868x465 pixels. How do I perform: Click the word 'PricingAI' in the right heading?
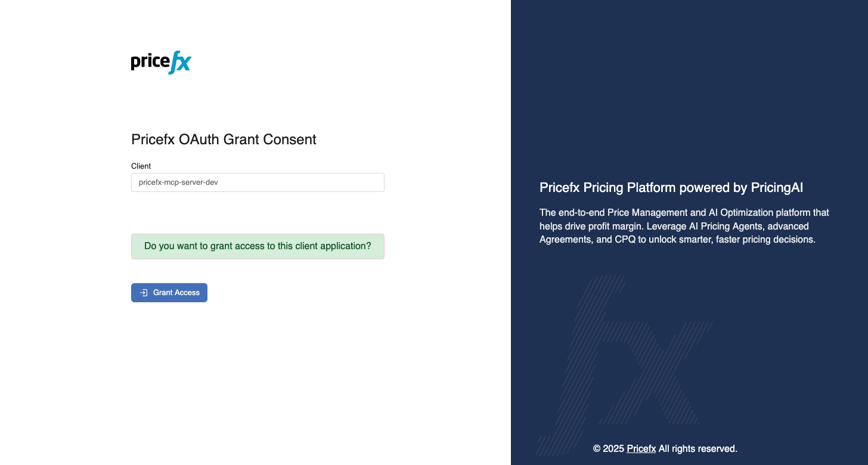777,188
